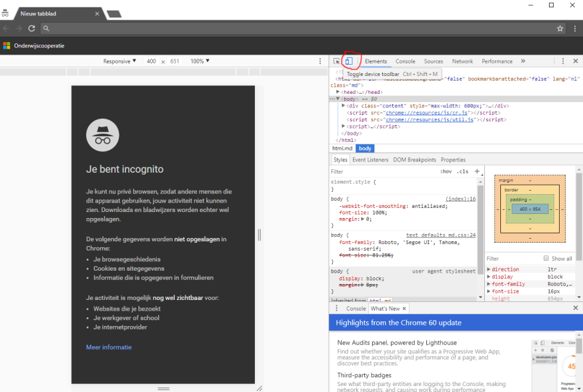Open chrome://resources/js/util.js source link
The image size is (583, 392).
click(x=430, y=119)
